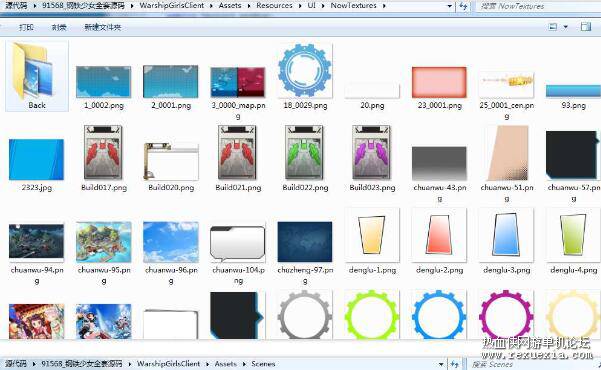The height and width of the screenshot is (370, 601).
Task: Select the blue gear ring in bottom row
Action: click(x=439, y=315)
